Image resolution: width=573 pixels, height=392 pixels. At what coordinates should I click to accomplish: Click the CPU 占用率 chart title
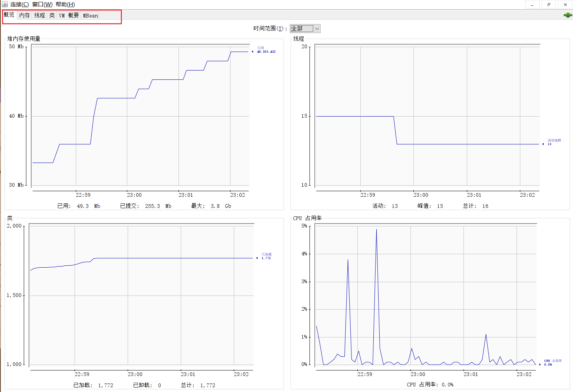[307, 218]
